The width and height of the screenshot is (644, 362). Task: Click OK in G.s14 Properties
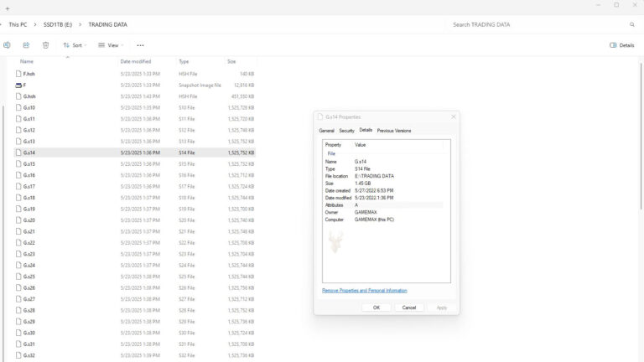point(377,308)
